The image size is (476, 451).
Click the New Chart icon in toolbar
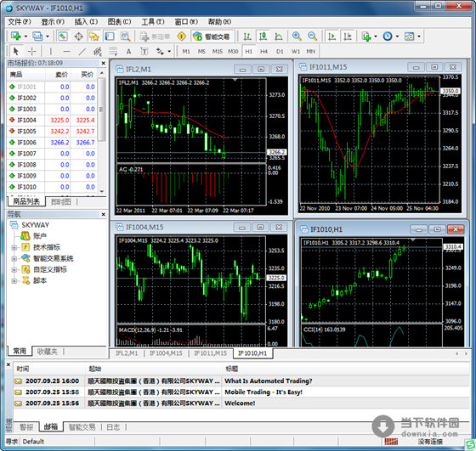15,36
